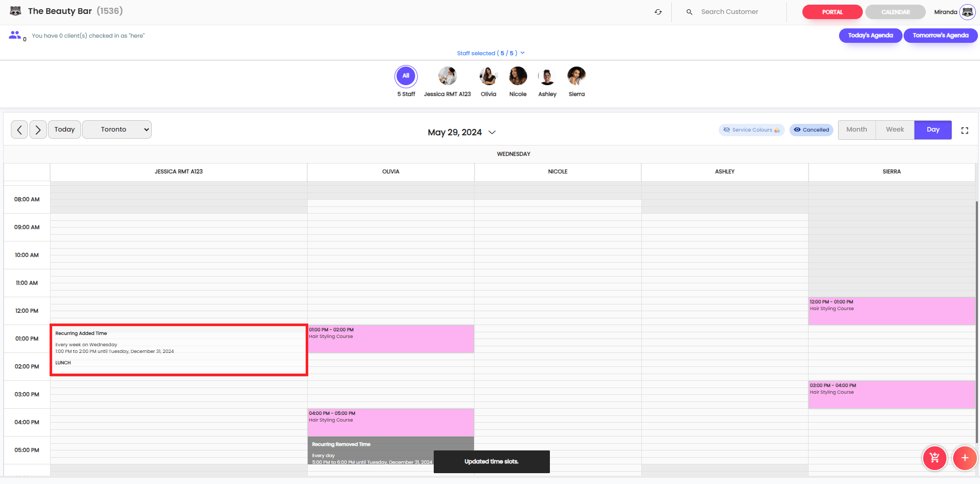Go to next day with right arrow

38,130
